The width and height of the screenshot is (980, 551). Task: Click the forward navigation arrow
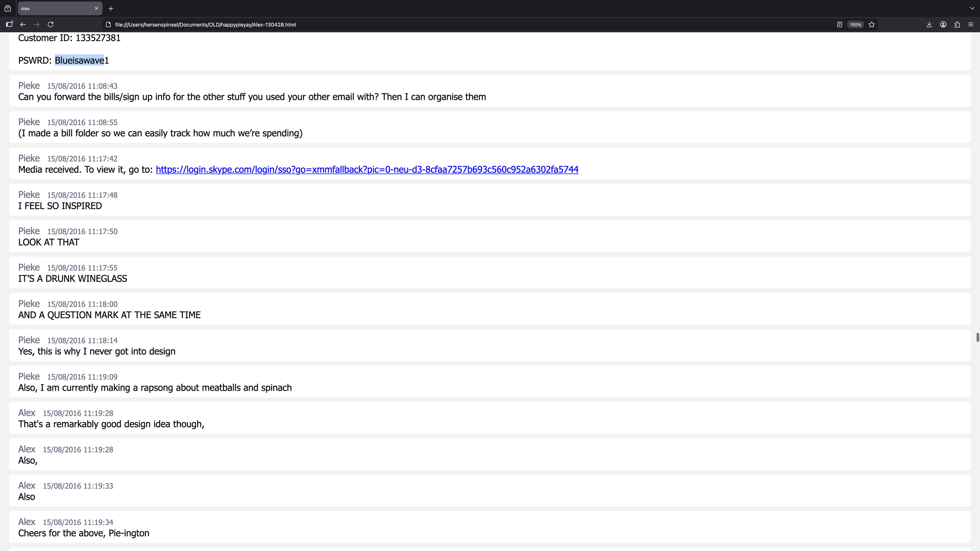pyautogui.click(x=37, y=24)
